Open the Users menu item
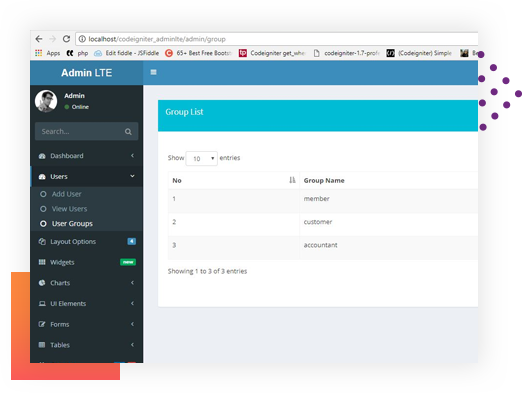522x393 pixels. (x=87, y=176)
